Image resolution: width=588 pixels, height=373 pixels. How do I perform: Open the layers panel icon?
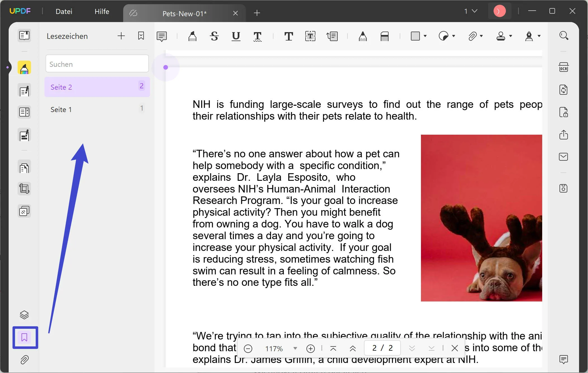point(24,315)
